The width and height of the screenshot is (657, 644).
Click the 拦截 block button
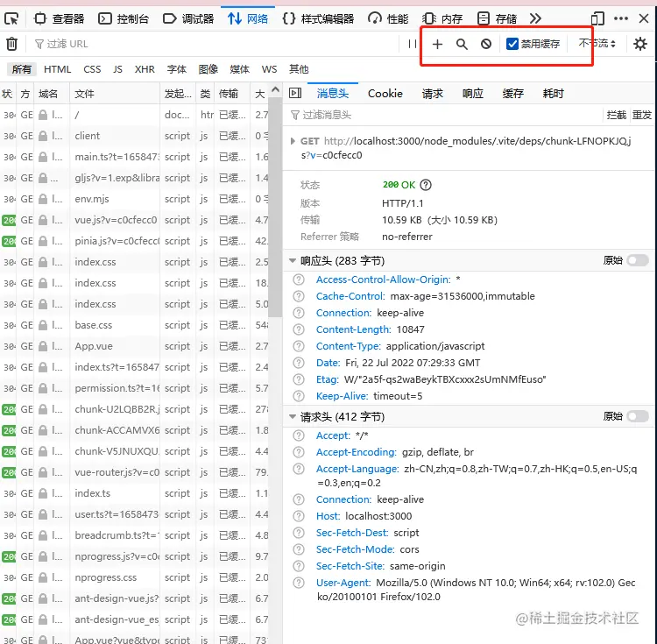pyautogui.click(x=616, y=115)
